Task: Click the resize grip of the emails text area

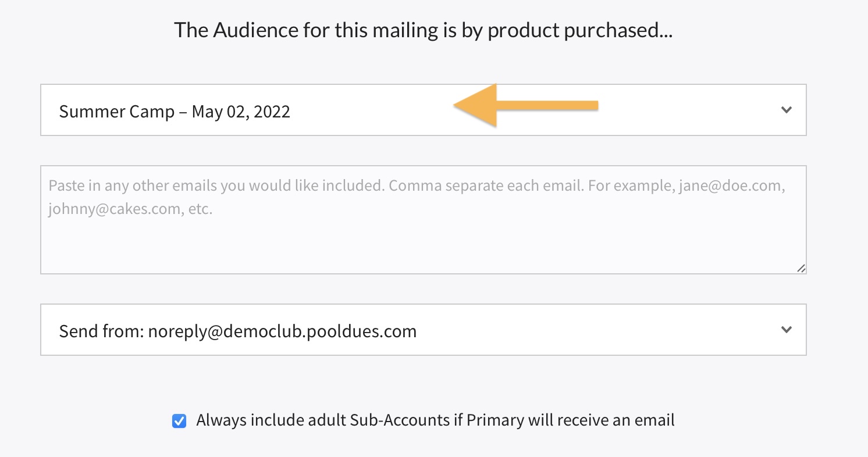Action: 801,269
